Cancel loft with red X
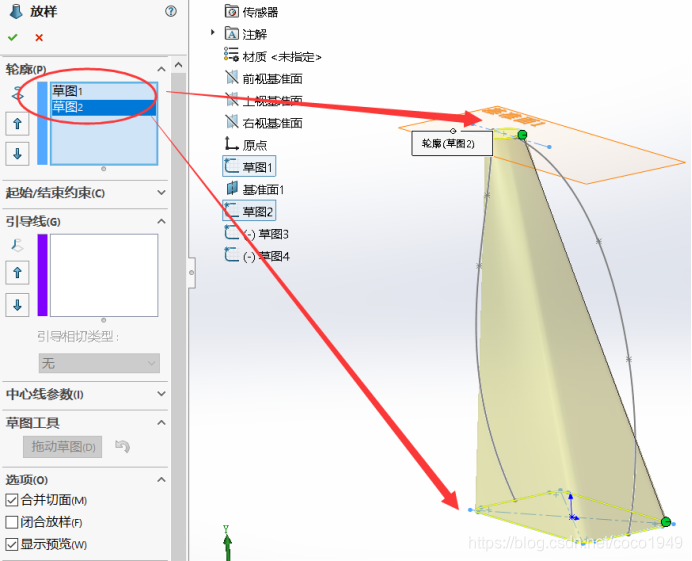Image resolution: width=692 pixels, height=561 pixels. [39, 38]
